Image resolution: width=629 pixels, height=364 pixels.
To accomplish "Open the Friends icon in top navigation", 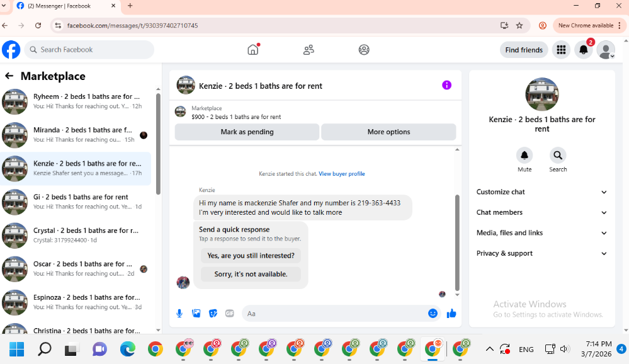I will click(x=309, y=50).
